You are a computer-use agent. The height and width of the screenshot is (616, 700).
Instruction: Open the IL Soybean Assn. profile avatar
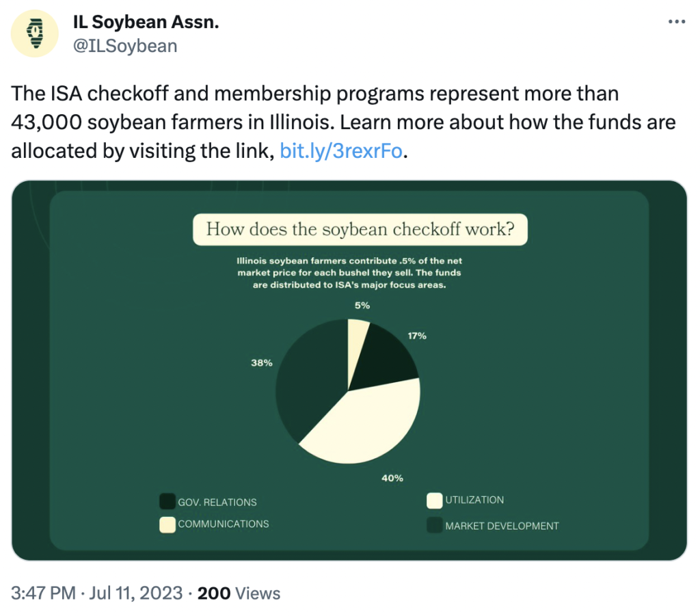tap(35, 34)
